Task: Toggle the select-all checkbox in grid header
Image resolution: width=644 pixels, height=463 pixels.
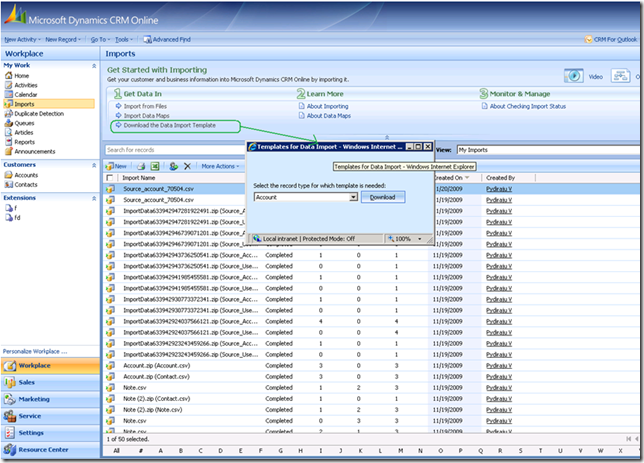Action: (x=110, y=177)
